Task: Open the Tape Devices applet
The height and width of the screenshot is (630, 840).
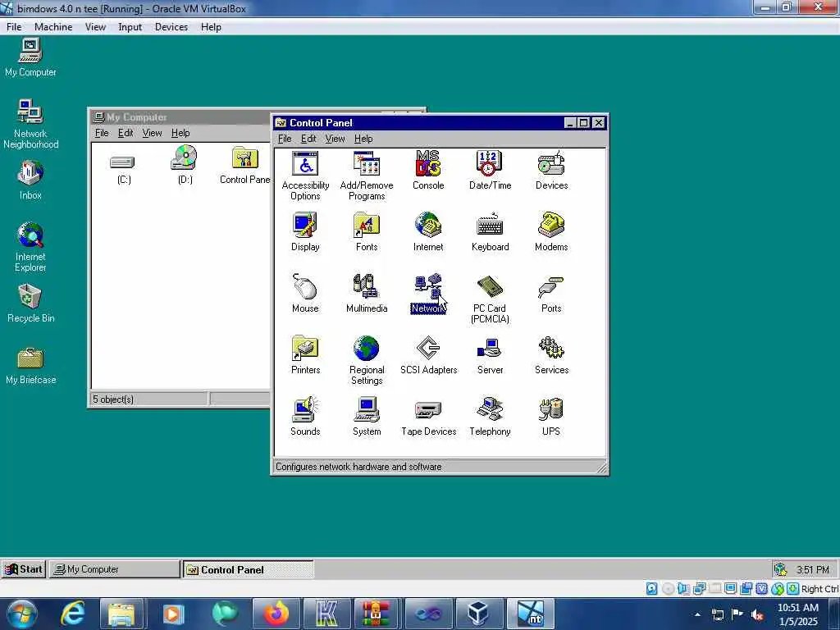Action: 428,416
